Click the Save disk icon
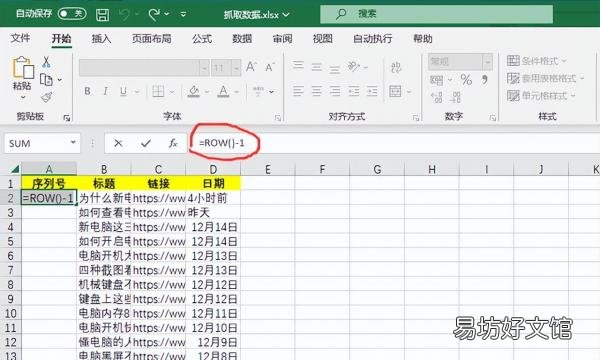Screen dimensions: 600x360 (x=102, y=15)
